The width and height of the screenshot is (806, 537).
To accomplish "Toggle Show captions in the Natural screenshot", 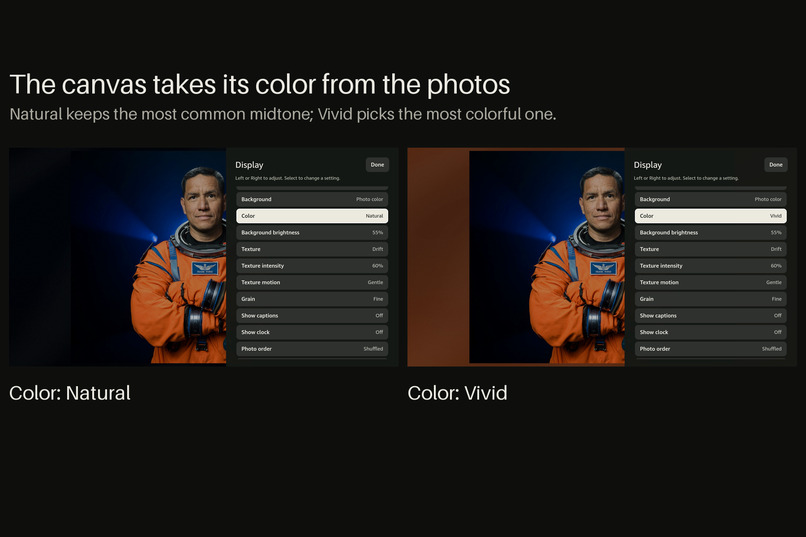I will [x=312, y=316].
